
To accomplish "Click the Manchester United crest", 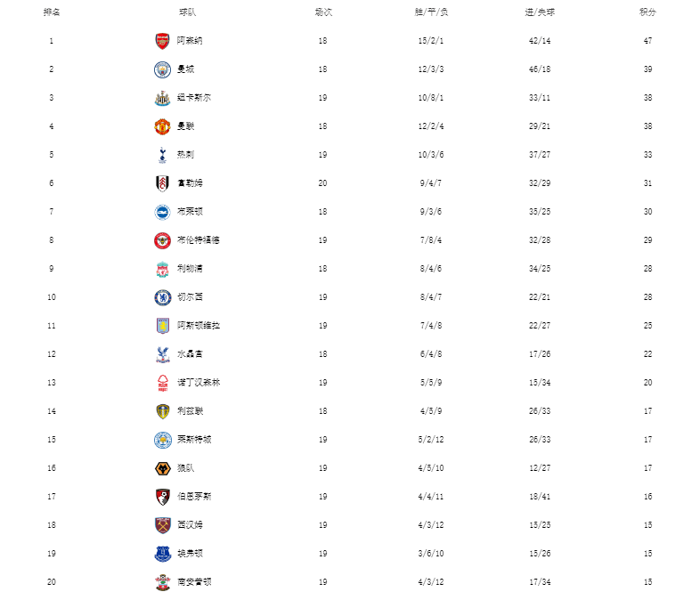I will click(x=162, y=126).
